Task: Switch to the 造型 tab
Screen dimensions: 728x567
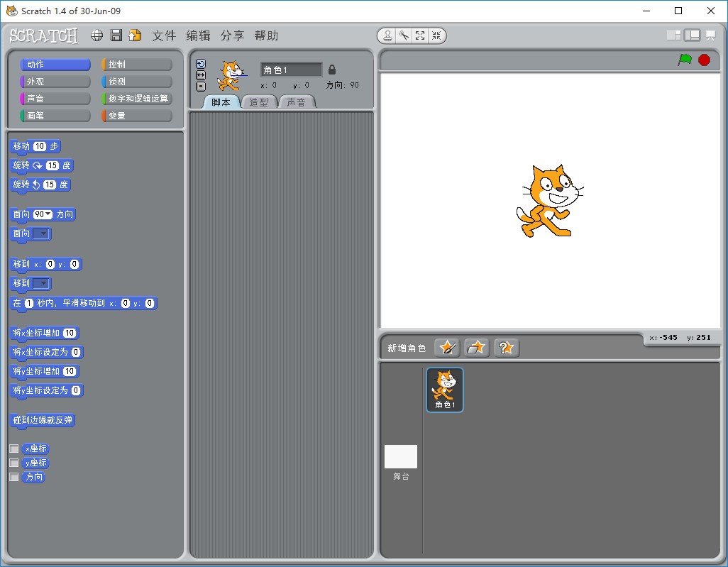Action: tap(259, 101)
